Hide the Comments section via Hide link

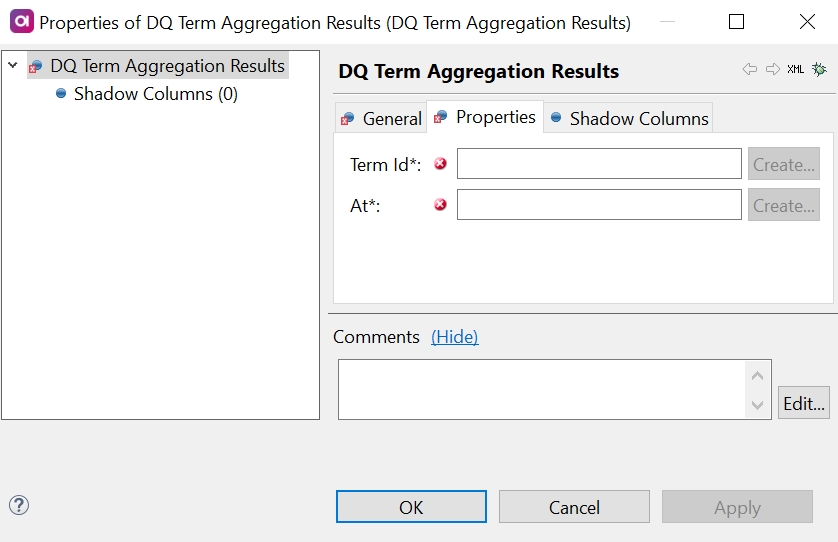[x=454, y=337]
